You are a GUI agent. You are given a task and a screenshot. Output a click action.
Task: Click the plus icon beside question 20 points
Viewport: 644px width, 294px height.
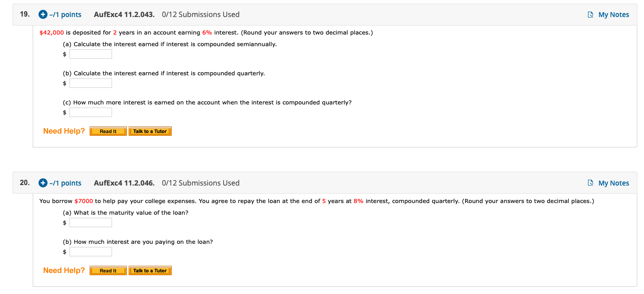click(43, 183)
